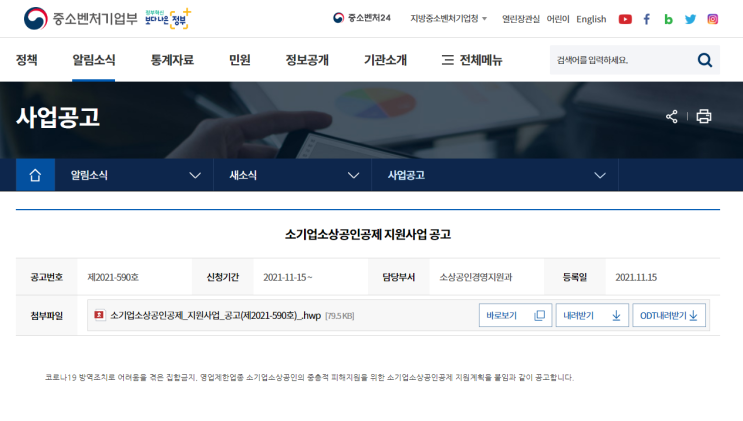Click the search magnifier icon
The image size is (743, 421).
click(x=705, y=60)
